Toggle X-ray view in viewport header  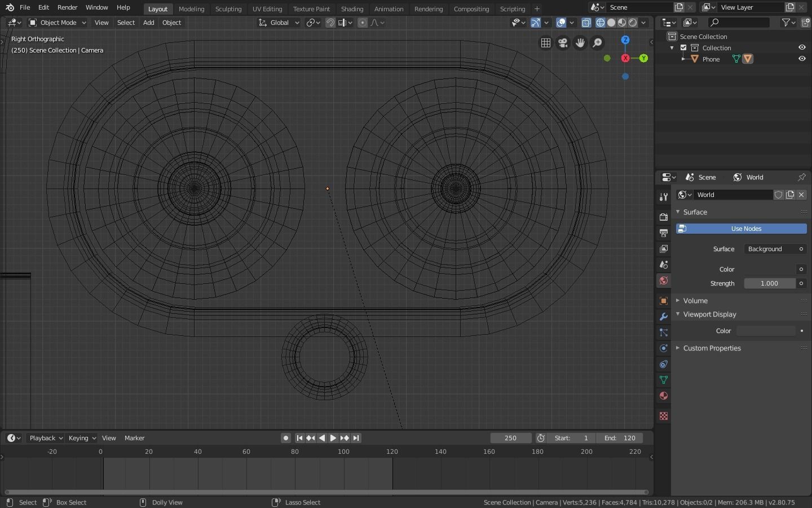[x=586, y=23]
